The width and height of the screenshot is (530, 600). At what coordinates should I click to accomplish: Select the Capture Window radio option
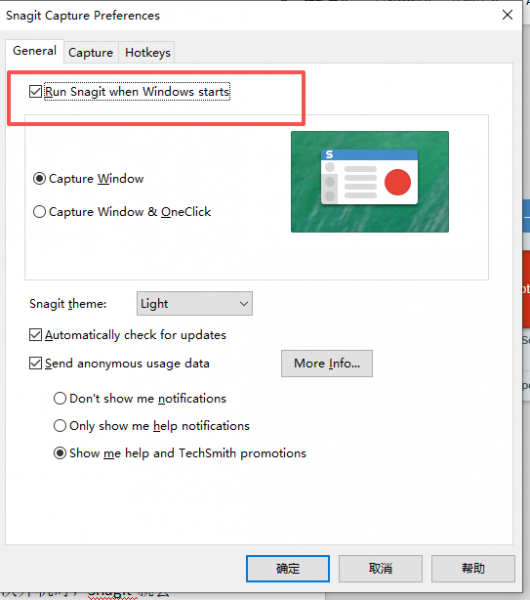point(39,179)
